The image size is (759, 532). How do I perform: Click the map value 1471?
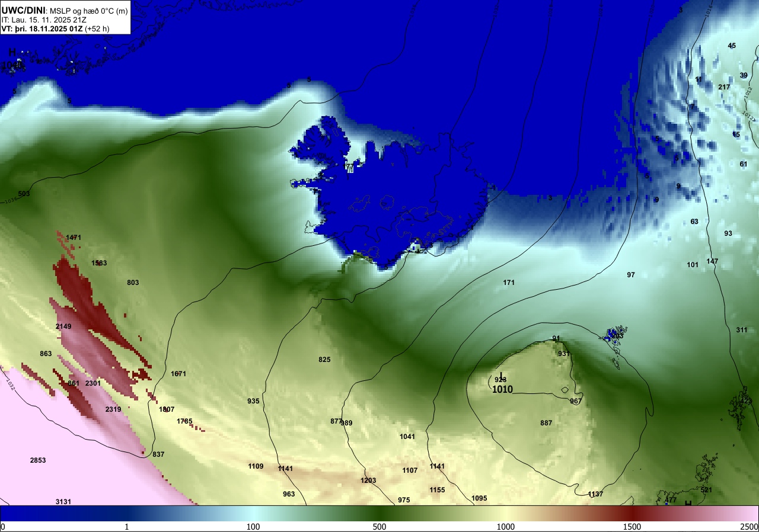[74, 238]
